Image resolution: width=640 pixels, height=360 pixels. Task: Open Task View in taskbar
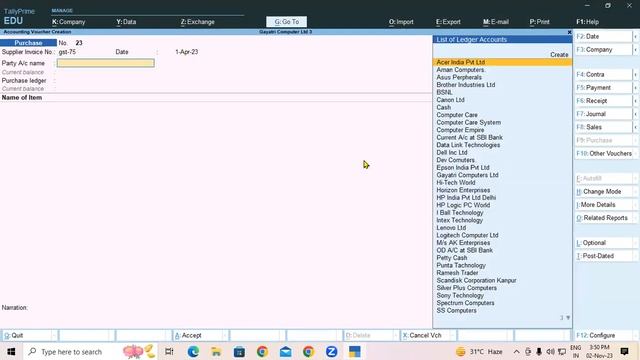point(169,351)
